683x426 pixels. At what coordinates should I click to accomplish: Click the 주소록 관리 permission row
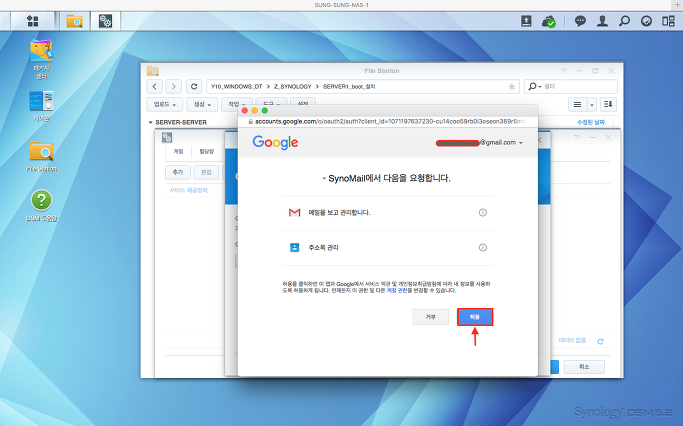[x=388, y=247]
